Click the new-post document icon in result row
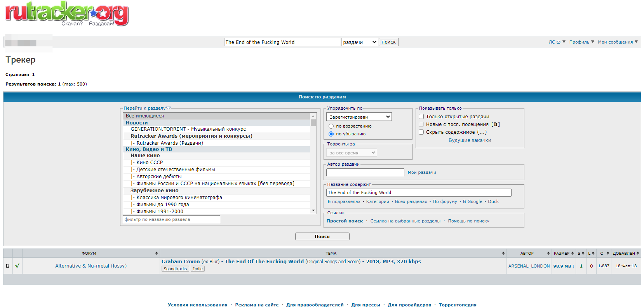 7,266
